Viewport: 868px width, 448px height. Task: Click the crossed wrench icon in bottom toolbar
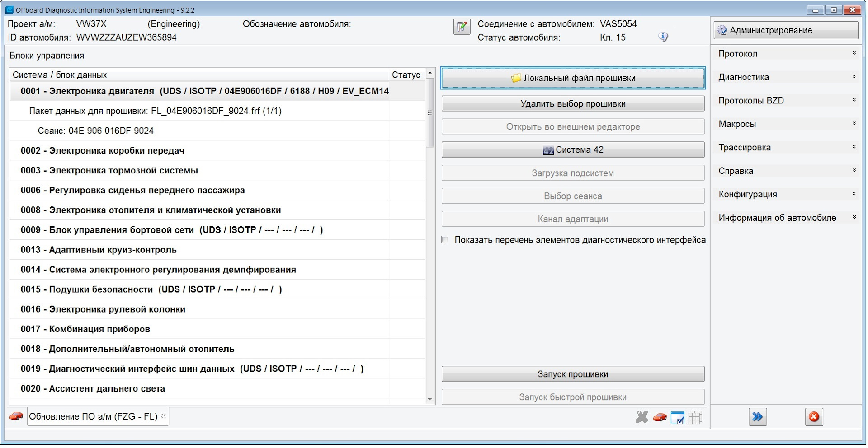tap(642, 417)
